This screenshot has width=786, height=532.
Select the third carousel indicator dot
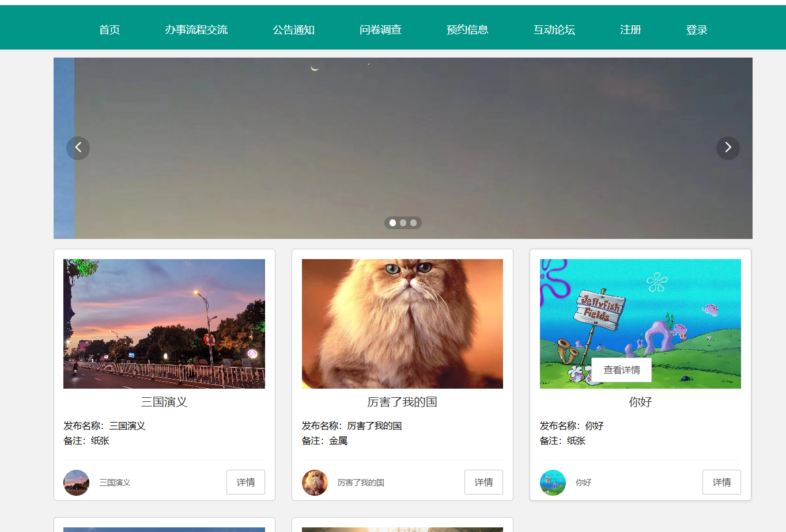pos(413,223)
